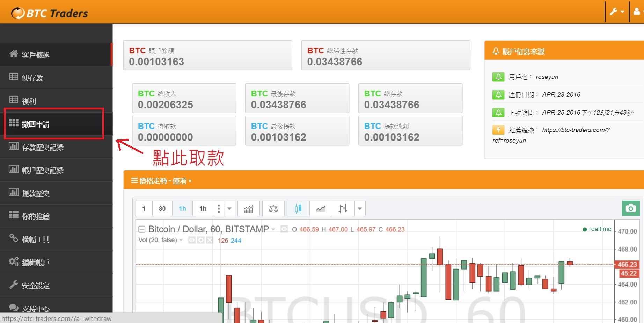The width and height of the screenshot is (644, 323).
Task: Click the realtime status indicator
Action: (x=597, y=229)
